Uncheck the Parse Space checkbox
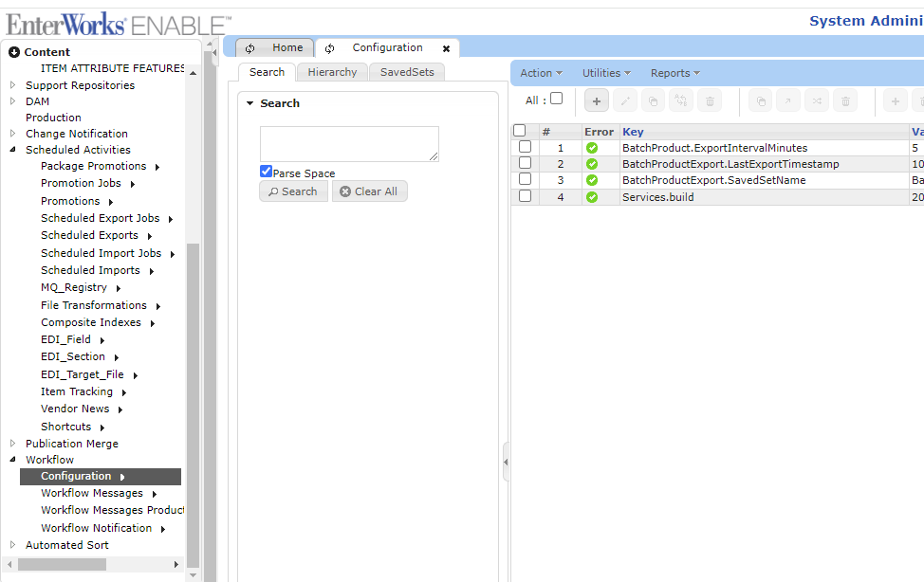Screen dimensions: 924x582 click(x=266, y=172)
